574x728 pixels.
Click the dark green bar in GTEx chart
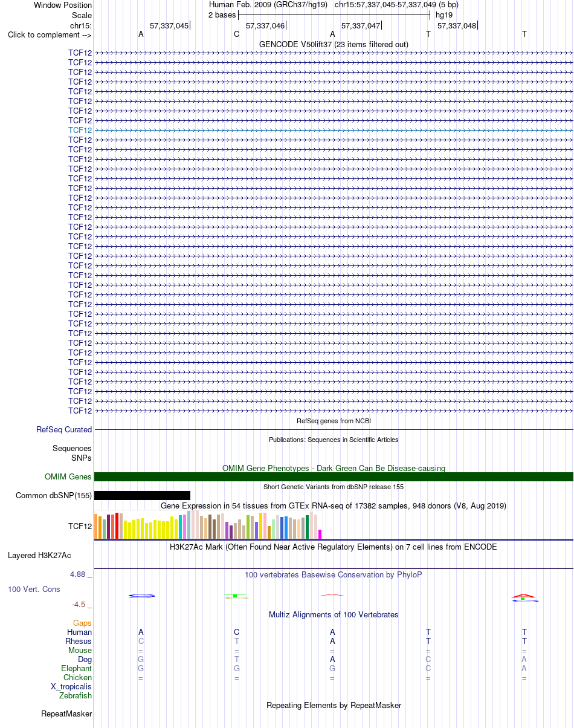point(308,527)
